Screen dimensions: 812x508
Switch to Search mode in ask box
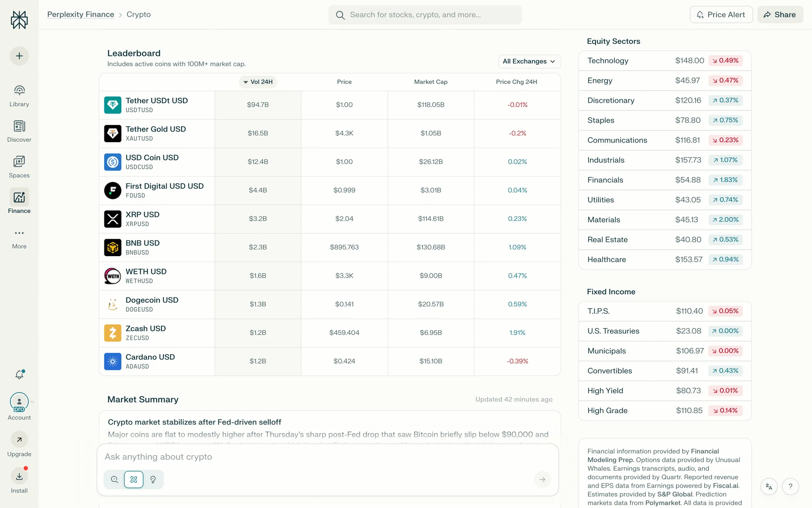coord(114,480)
